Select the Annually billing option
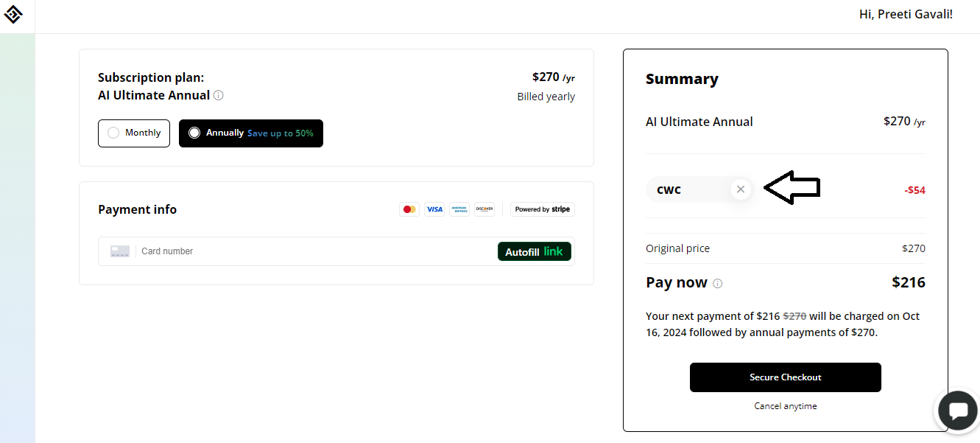980x443 pixels. (251, 133)
